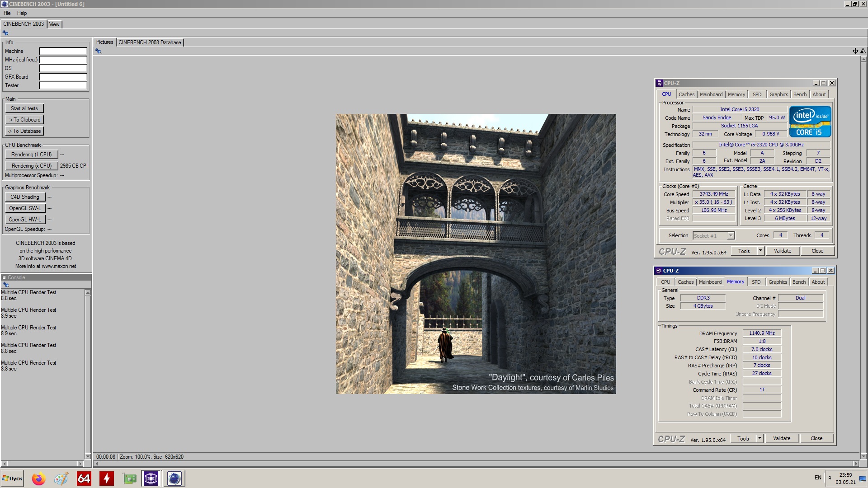Click the Intel Core i5 logo in CPU-Z
The image size is (868, 488).
click(x=810, y=121)
